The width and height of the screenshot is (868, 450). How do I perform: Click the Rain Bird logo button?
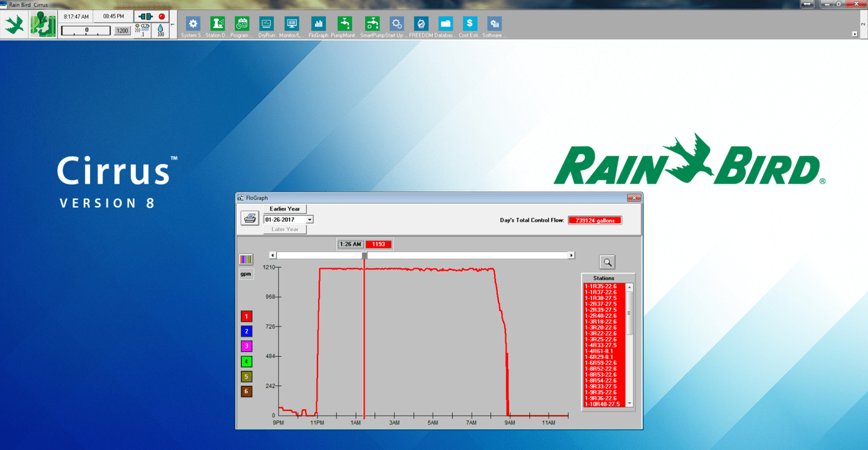[x=14, y=24]
